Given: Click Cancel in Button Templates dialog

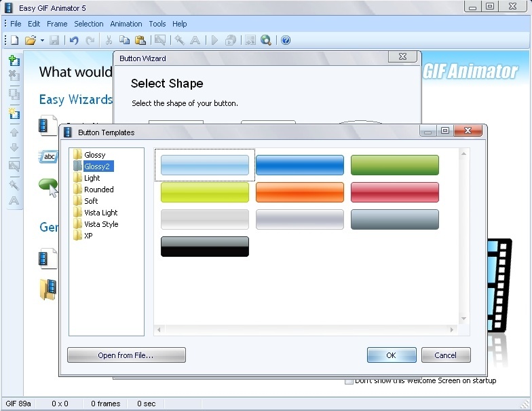Looking at the screenshot, I should point(446,355).
